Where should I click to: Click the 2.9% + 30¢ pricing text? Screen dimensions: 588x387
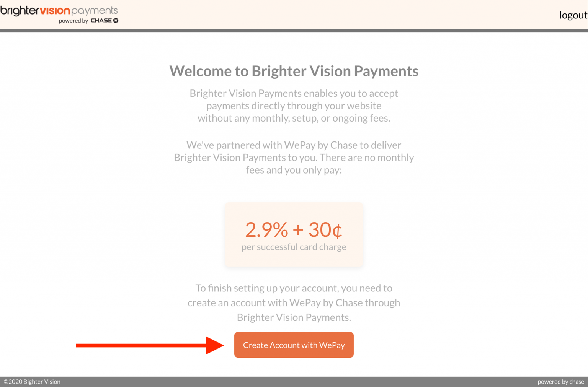point(294,230)
